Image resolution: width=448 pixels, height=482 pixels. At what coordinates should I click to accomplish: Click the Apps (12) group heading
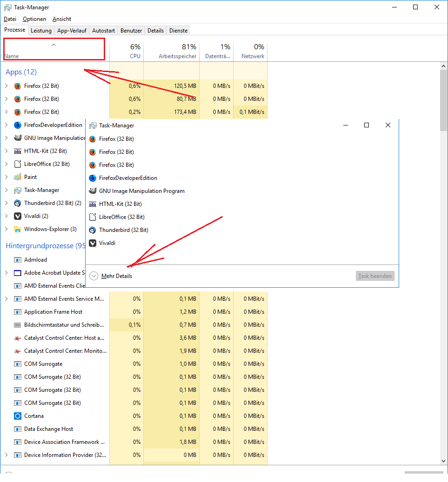coord(21,72)
